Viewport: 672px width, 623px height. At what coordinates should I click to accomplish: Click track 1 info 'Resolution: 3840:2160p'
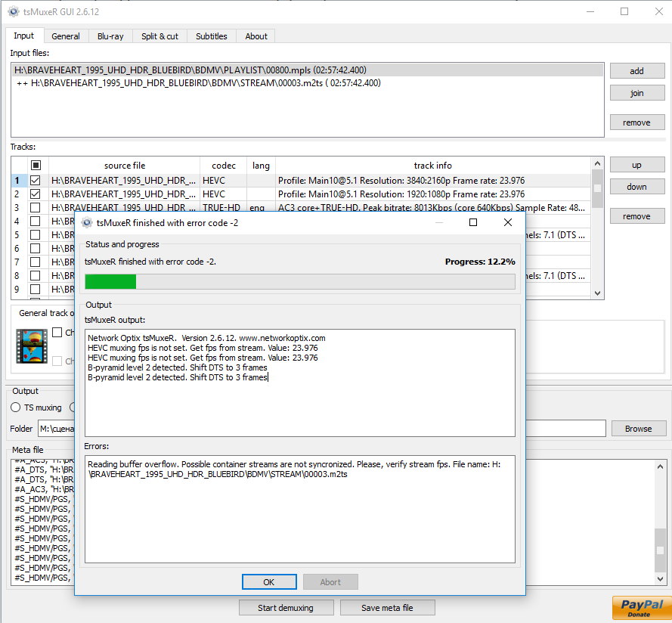click(405, 181)
